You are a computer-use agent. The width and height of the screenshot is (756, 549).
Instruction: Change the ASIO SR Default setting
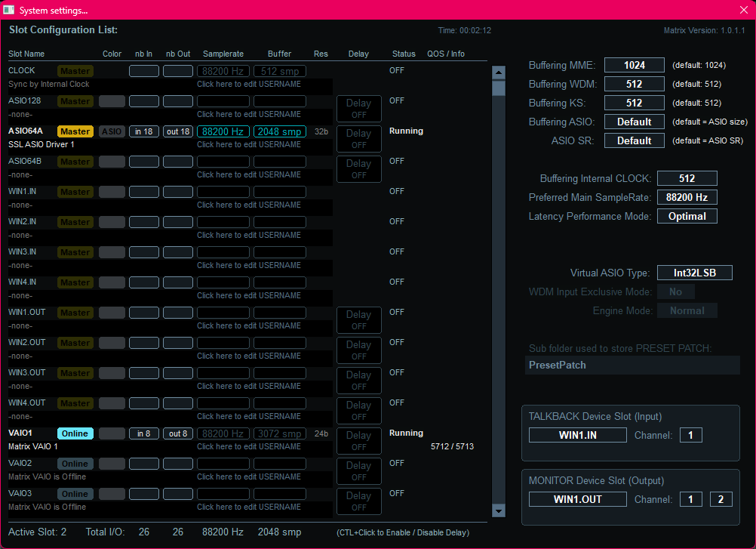[x=634, y=140]
